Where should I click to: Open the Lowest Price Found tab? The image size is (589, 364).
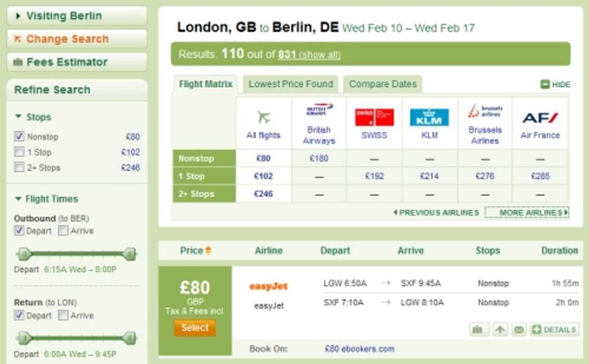click(x=291, y=84)
